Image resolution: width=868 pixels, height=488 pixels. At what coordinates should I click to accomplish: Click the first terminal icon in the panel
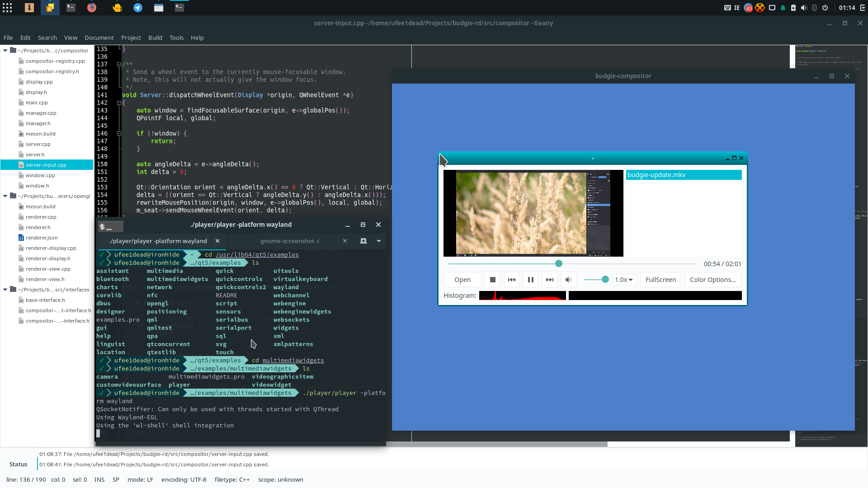pos(71,8)
